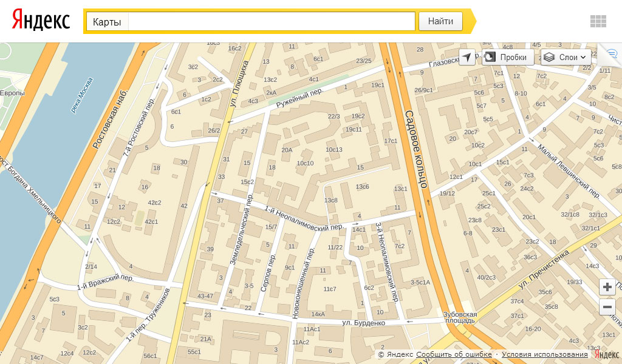The width and height of the screenshot is (622, 364).
Task: Click the speech bubble feedback icon
Action: [x=612, y=53]
